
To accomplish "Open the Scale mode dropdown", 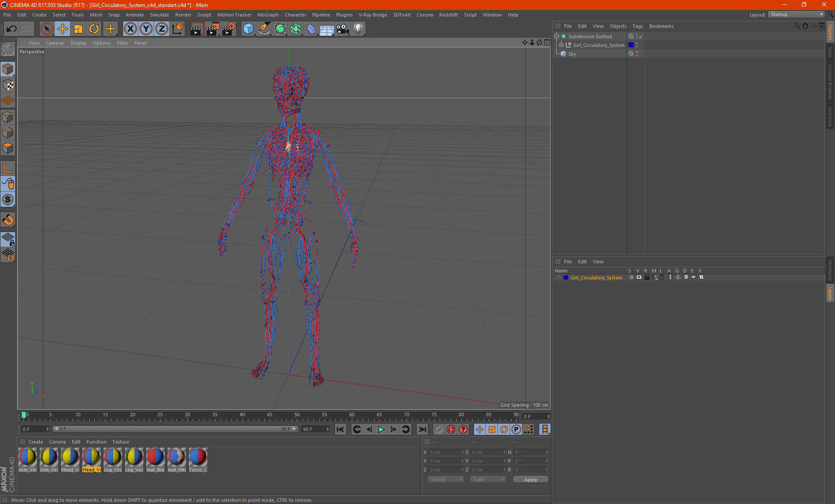I will tap(488, 479).
